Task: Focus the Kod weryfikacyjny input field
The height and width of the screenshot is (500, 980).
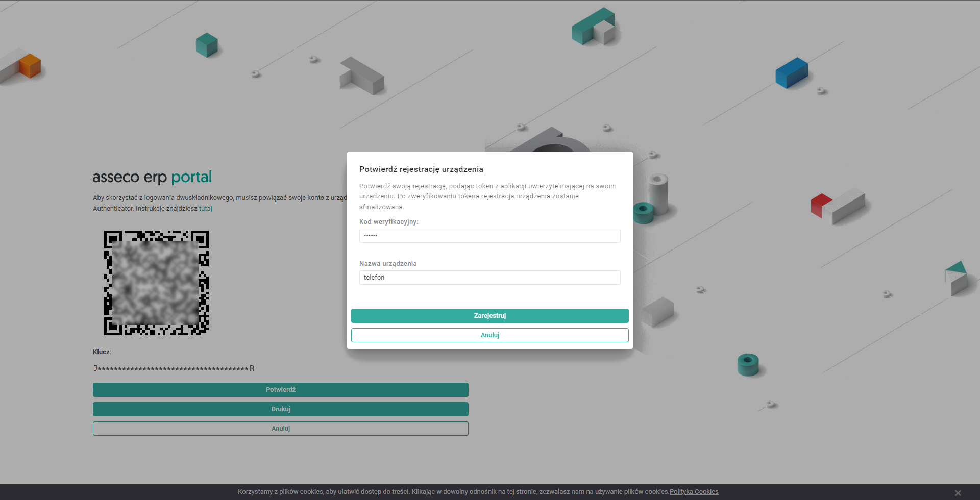Action: coord(490,236)
